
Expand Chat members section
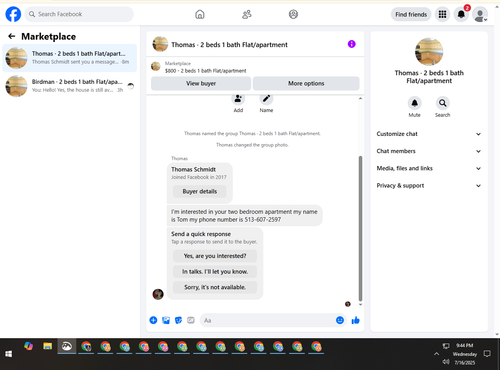pyautogui.click(x=429, y=151)
